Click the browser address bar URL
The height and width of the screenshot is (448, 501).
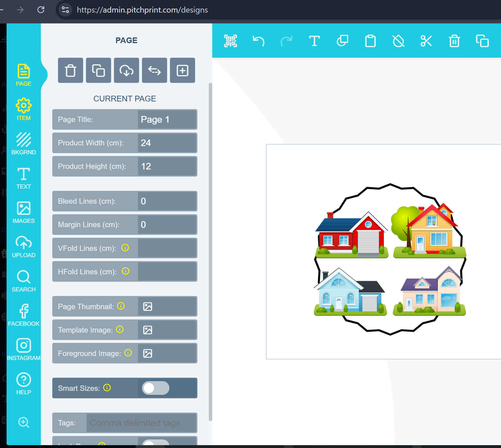point(142,10)
